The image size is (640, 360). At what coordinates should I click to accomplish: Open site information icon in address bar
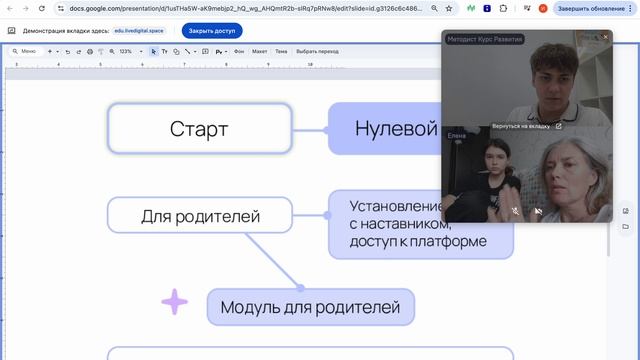pos(61,8)
